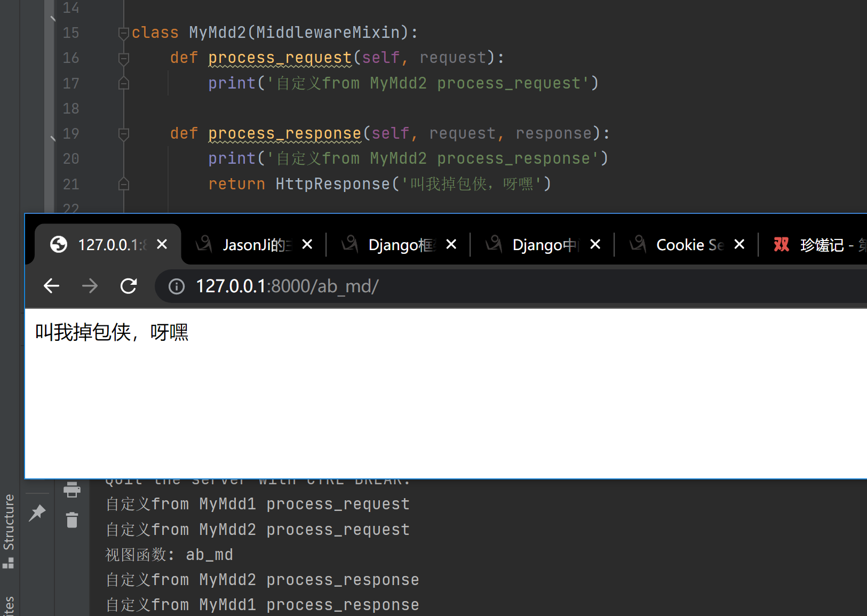Open the Structure tool window tab
867x616 pixels.
pyautogui.click(x=9, y=531)
